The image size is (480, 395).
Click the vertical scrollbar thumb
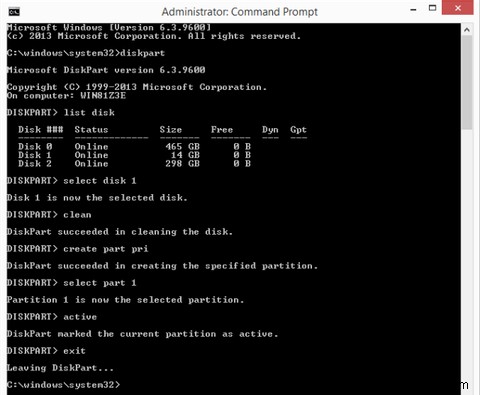(x=467, y=82)
